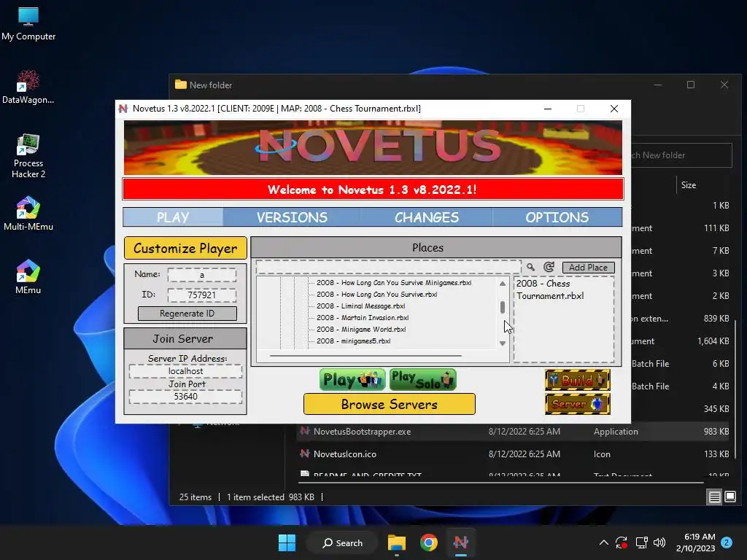The width and height of the screenshot is (747, 560).
Task: Click the volume tray icon
Action: pos(659,542)
